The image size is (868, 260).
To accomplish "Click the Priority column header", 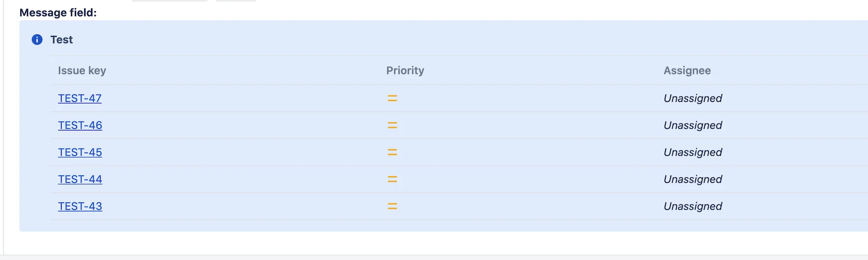I will pos(405,71).
